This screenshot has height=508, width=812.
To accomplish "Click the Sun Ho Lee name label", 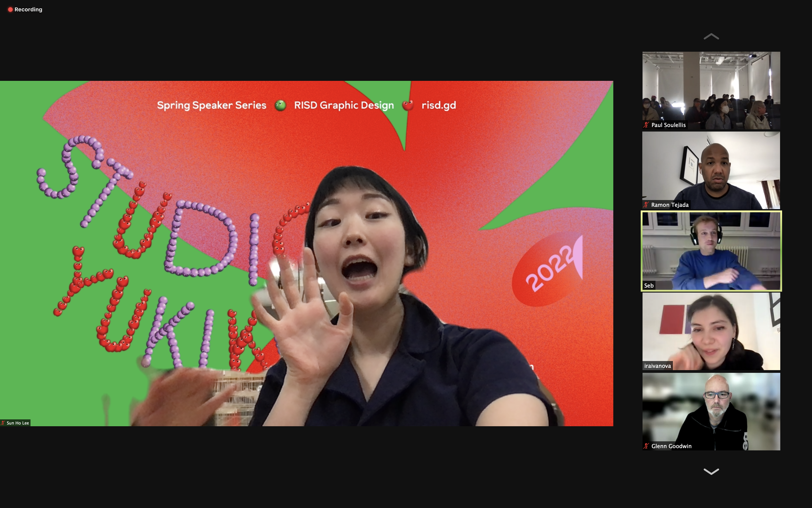I will pos(18,423).
